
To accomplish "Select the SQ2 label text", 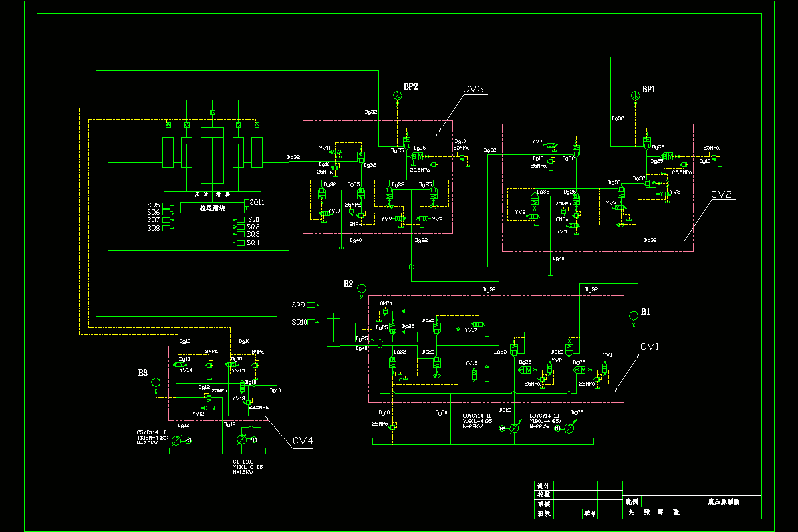I will pos(253,227).
